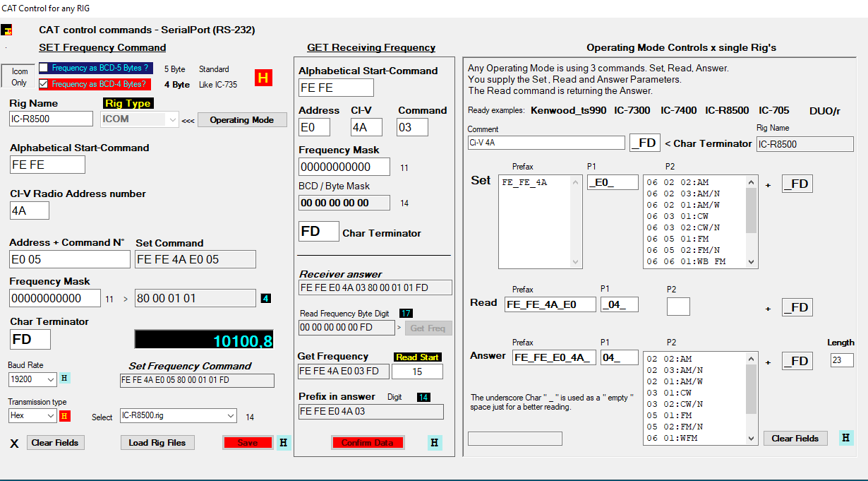The image size is (868, 481).
Task: Select '06 01:WFM' in the Answer P2 list
Action: point(673,438)
